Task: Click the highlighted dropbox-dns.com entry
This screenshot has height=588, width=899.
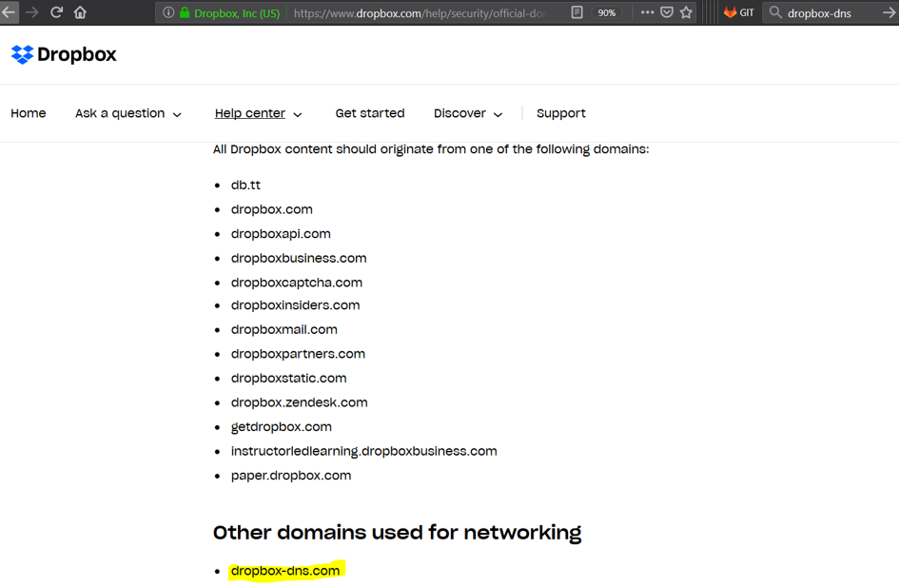Action: (x=285, y=571)
